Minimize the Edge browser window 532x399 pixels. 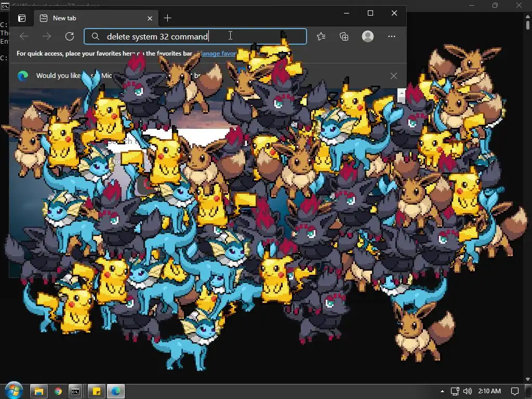point(347,13)
